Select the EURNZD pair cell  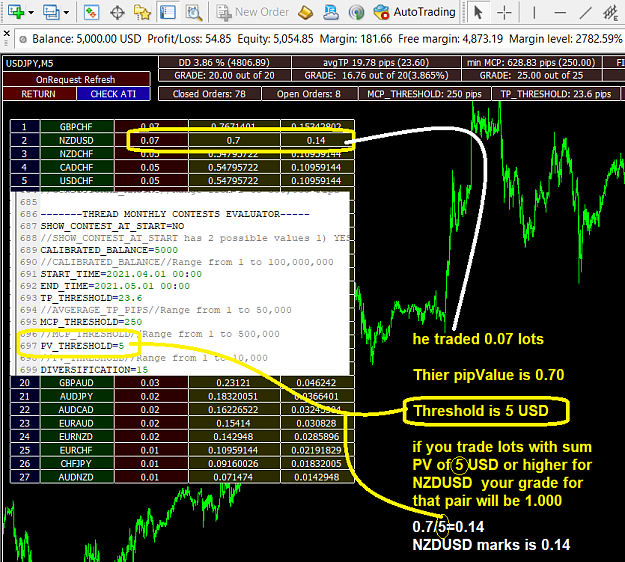[77, 436]
